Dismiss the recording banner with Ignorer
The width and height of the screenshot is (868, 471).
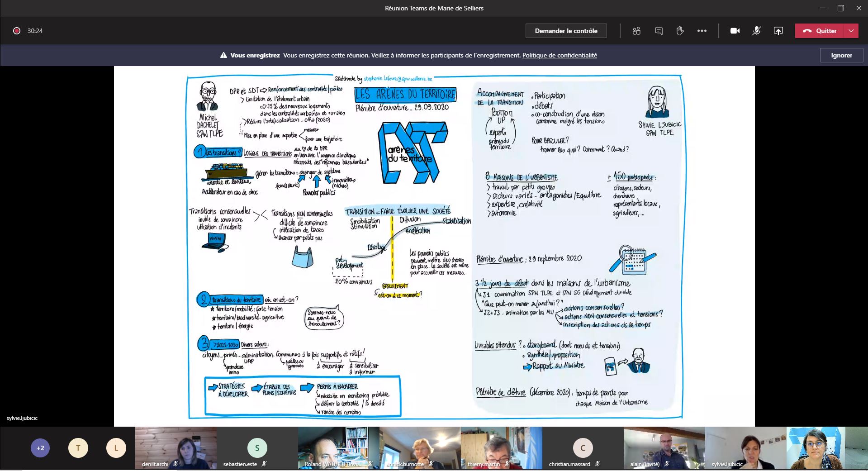pyautogui.click(x=841, y=55)
